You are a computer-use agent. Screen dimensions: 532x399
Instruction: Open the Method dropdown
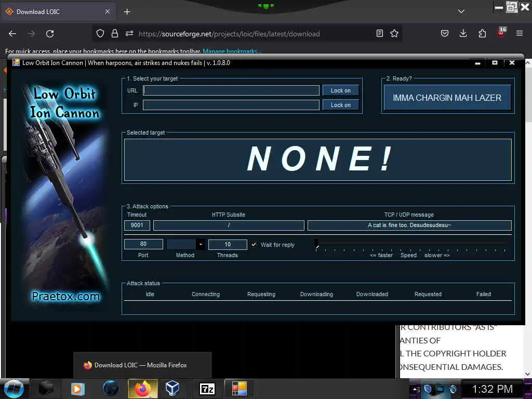186,244
